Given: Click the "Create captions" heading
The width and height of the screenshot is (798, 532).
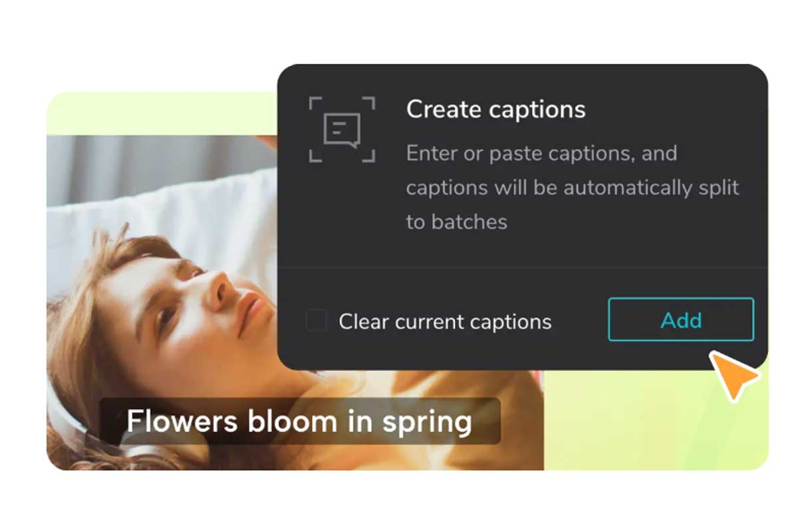Looking at the screenshot, I should [x=495, y=110].
